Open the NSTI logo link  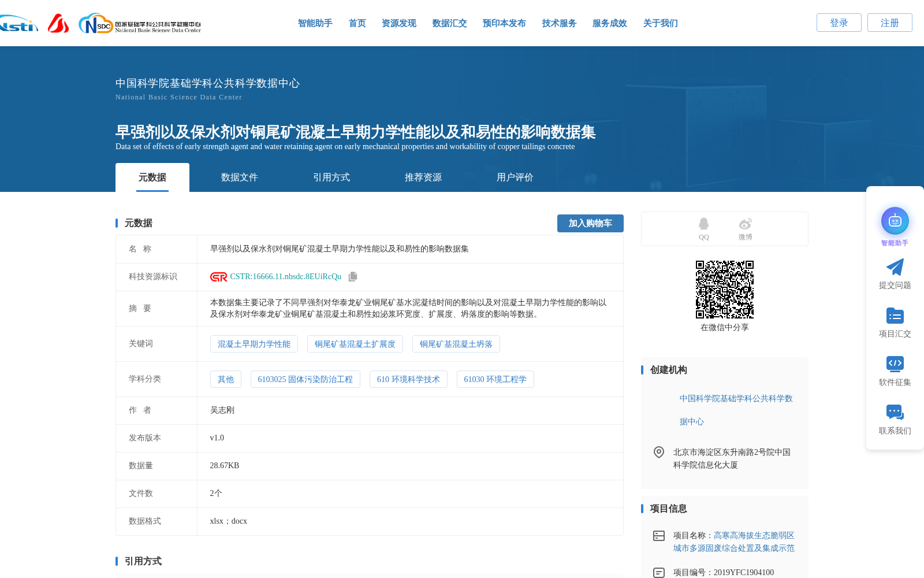(18, 24)
